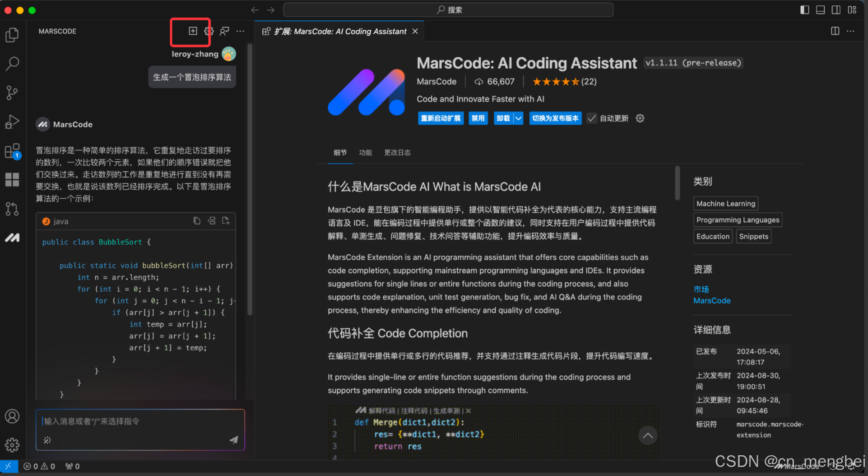Open Run and Debug view
This screenshot has width=868, height=476.
[x=12, y=121]
